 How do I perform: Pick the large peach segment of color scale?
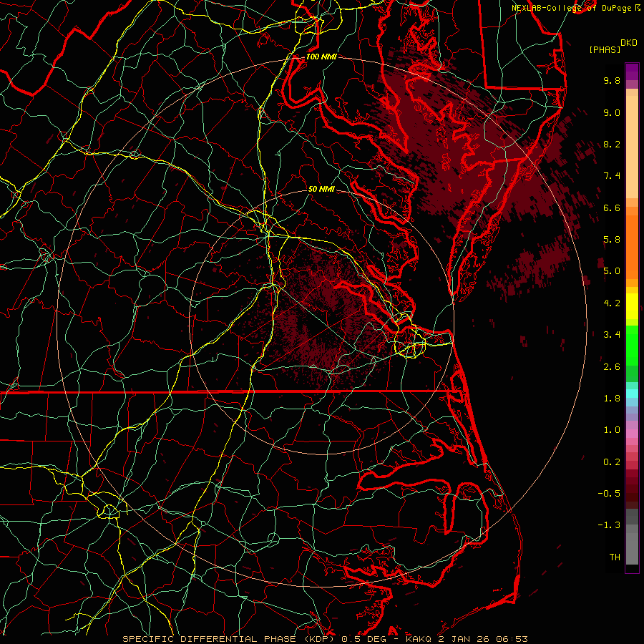(632, 147)
